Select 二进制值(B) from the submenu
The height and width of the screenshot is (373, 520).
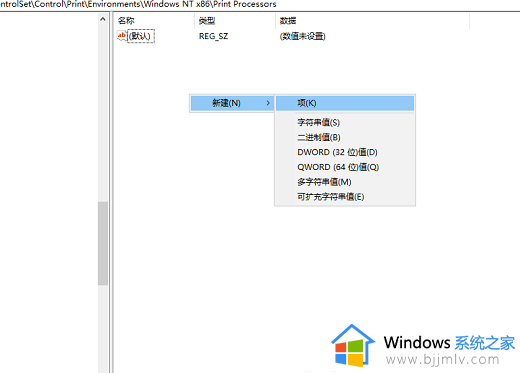click(345, 137)
